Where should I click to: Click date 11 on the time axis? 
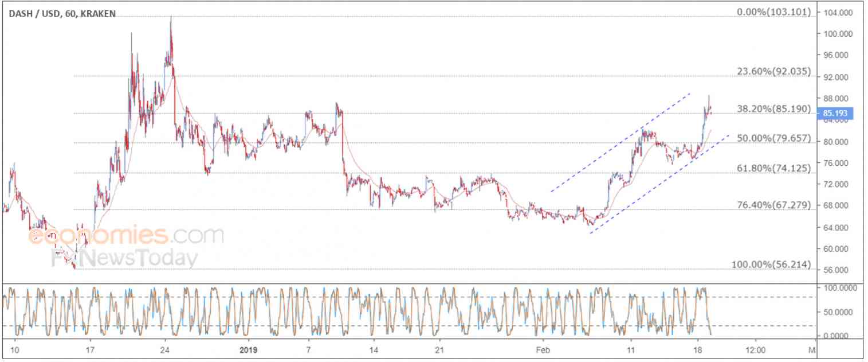tap(631, 349)
